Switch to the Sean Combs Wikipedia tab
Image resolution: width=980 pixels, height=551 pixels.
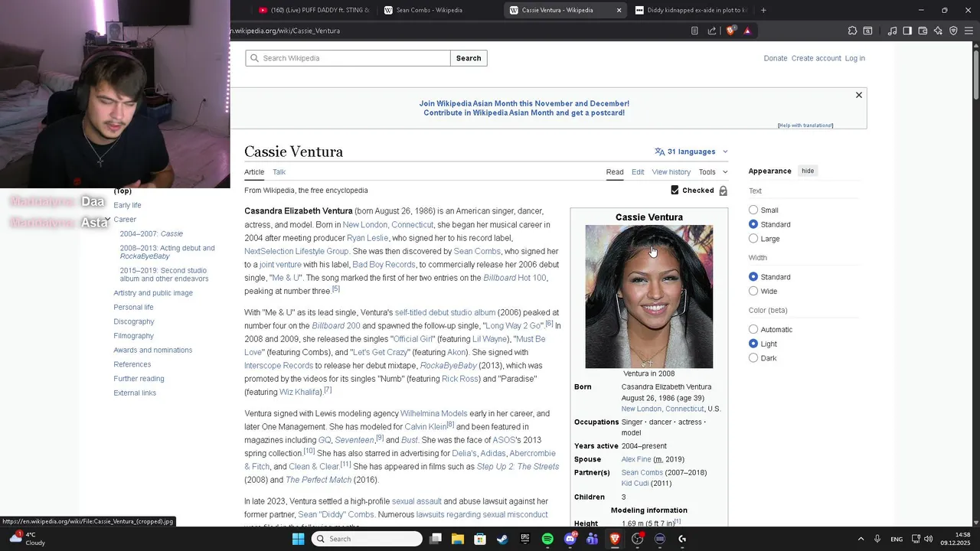click(429, 10)
